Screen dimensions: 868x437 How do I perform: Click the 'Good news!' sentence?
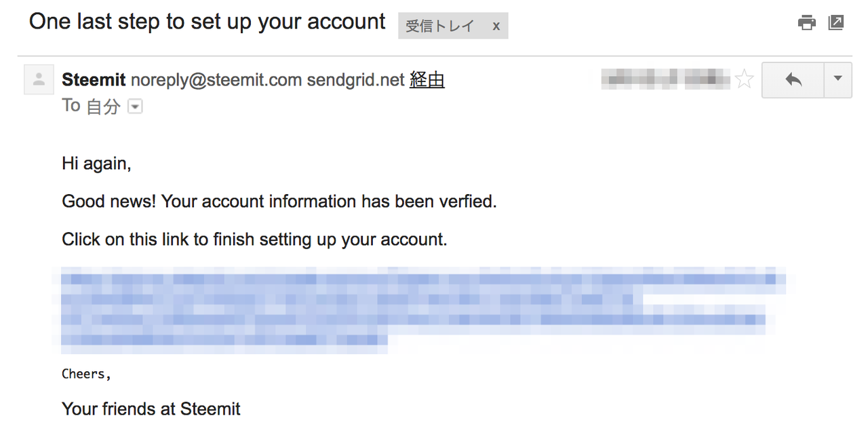point(279,202)
